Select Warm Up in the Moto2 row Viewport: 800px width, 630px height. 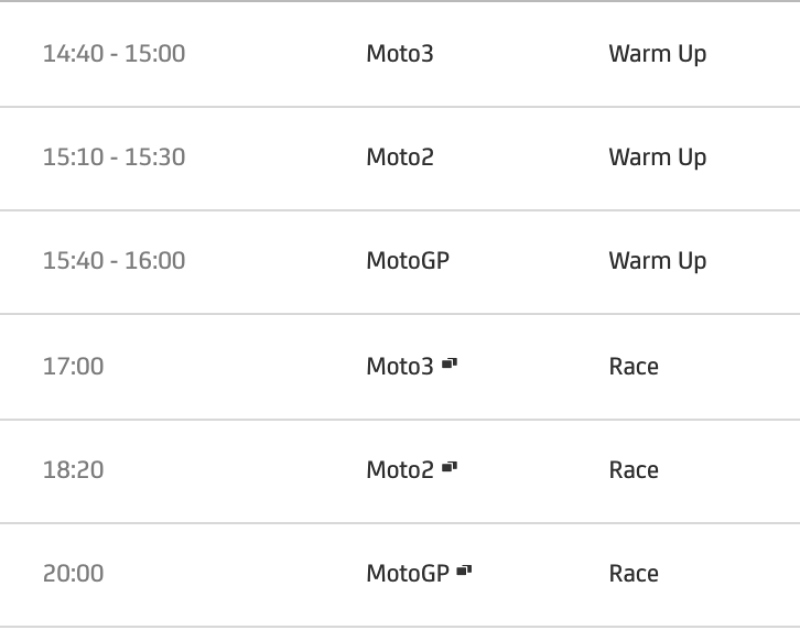(657, 158)
